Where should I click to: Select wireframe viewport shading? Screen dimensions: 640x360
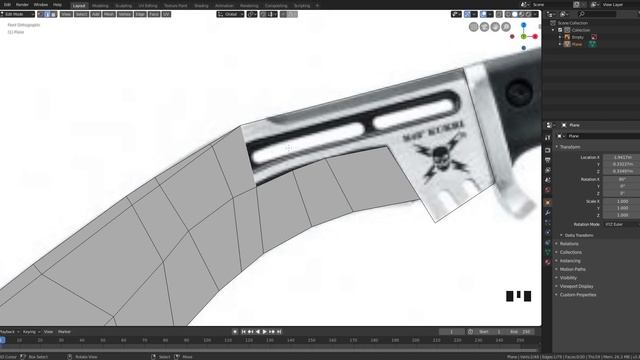point(508,14)
